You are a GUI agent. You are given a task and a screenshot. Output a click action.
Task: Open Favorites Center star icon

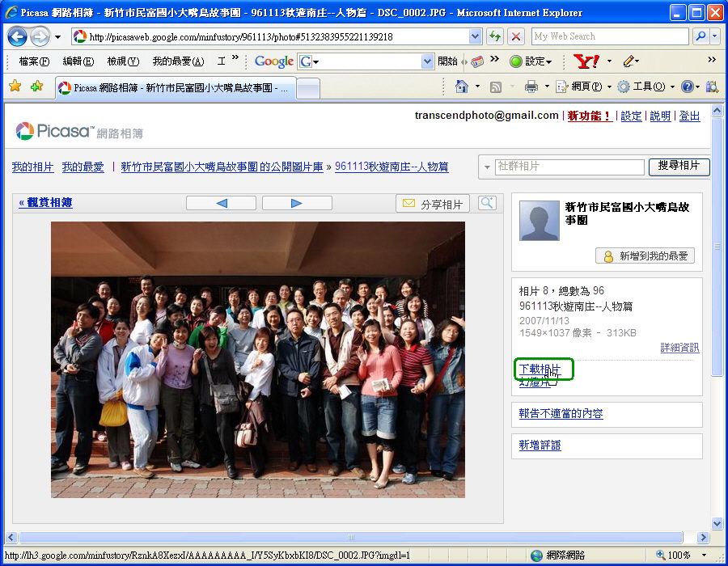[15, 86]
